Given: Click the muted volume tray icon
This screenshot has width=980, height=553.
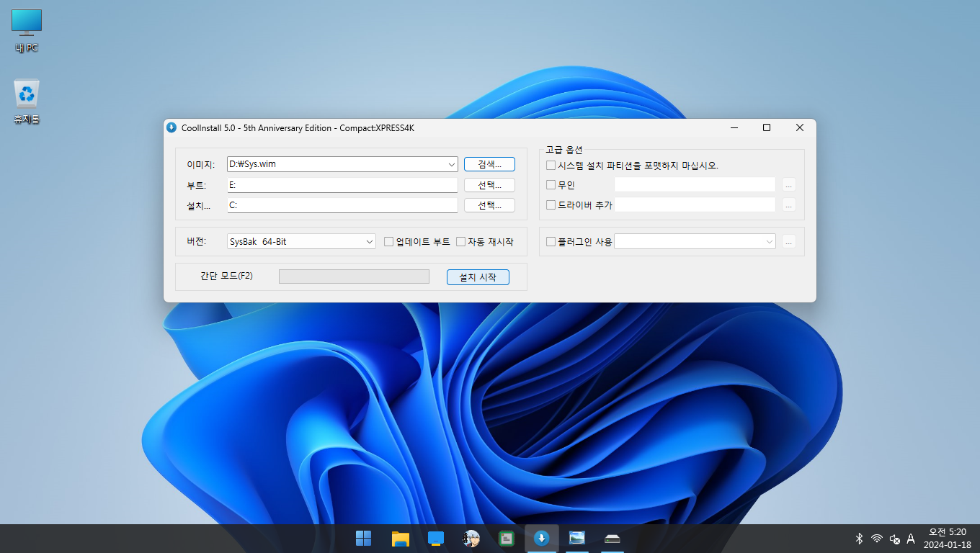Looking at the screenshot, I should click(x=895, y=538).
